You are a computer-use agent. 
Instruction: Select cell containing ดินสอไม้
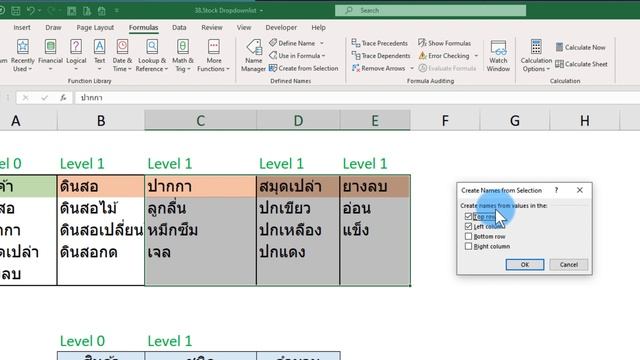click(101, 209)
